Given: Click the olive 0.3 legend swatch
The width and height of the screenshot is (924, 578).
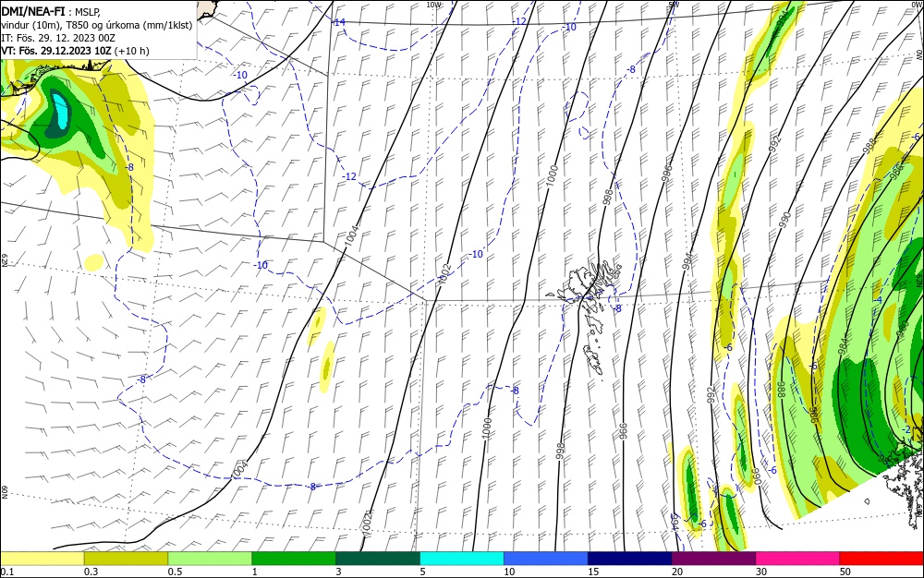Looking at the screenshot, I should pos(126,559).
